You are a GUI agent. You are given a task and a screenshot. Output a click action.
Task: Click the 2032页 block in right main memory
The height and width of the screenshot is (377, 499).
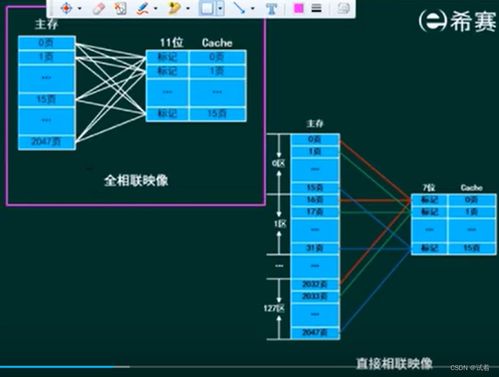click(315, 284)
